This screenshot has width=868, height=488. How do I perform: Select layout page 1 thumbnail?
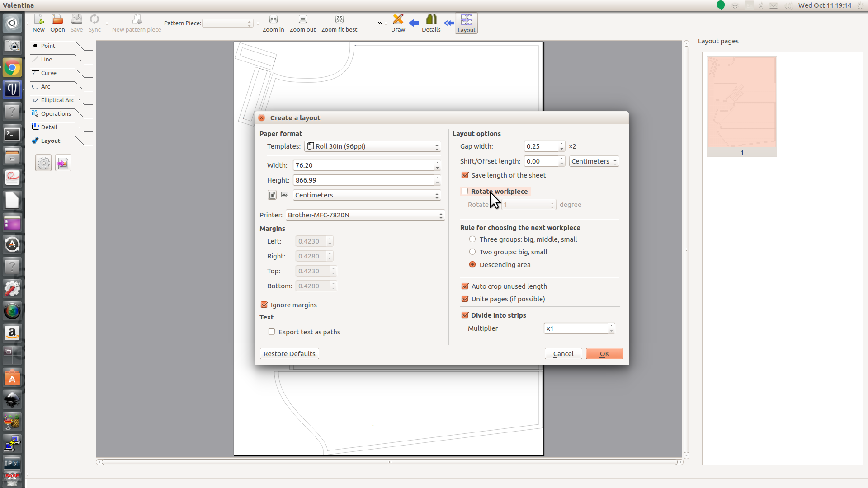coord(742,106)
